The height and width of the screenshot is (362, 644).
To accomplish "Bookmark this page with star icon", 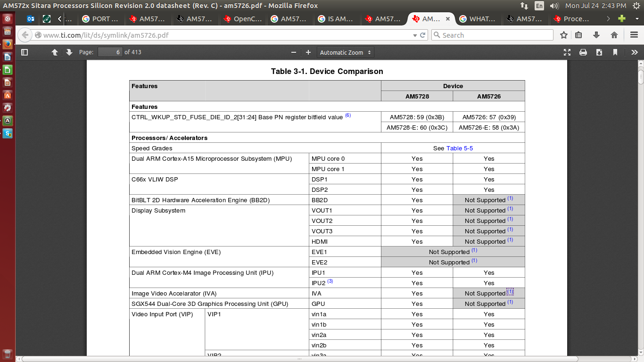I will point(564,35).
